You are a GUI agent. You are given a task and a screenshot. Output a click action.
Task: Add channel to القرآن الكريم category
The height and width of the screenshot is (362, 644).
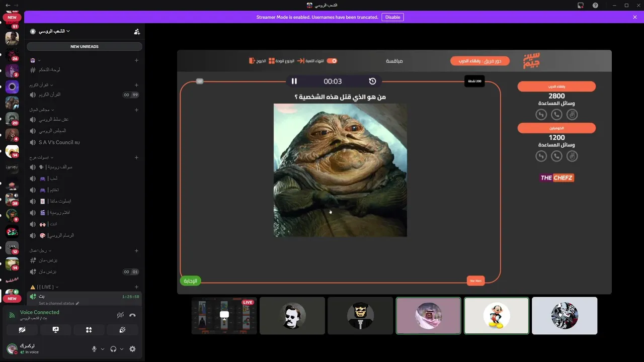pos(136,85)
